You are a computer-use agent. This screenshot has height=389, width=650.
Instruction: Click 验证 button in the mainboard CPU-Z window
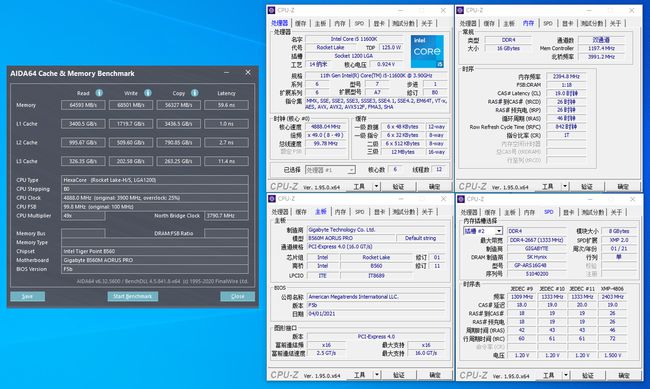(399, 375)
